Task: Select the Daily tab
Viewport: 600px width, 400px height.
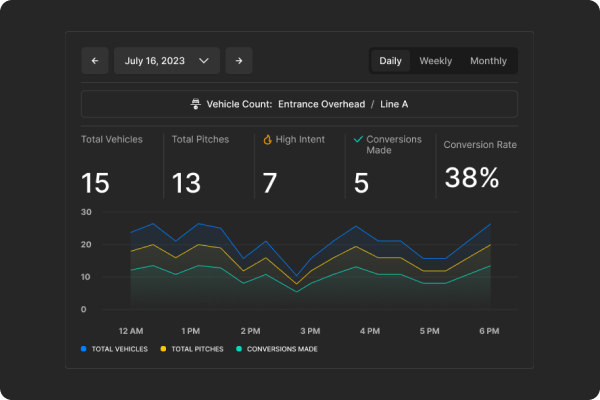Action: pyautogui.click(x=390, y=61)
